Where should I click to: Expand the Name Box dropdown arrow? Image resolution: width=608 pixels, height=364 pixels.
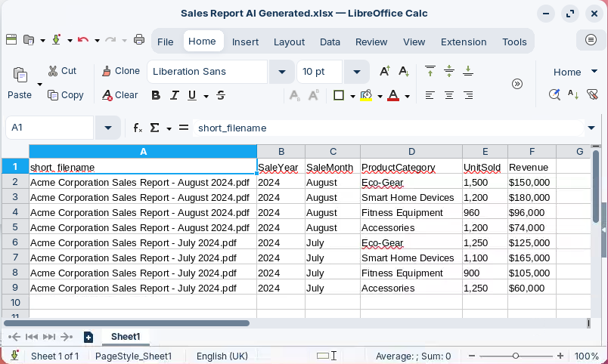pos(108,128)
